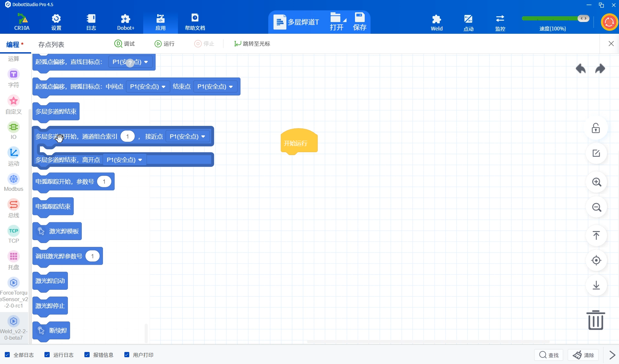Switch to the 存点列表 tab
The height and width of the screenshot is (364, 619).
pos(51,44)
